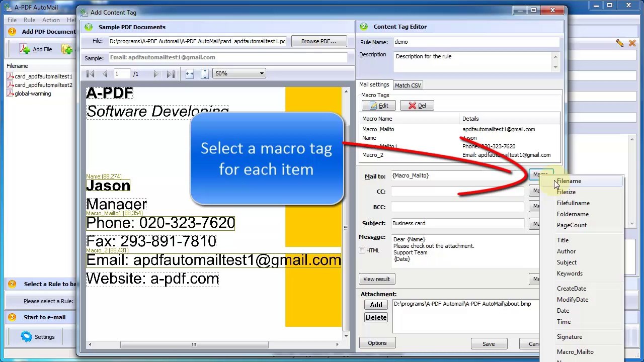Click the Settings gear icon in main window
The image size is (644, 362).
[26, 337]
